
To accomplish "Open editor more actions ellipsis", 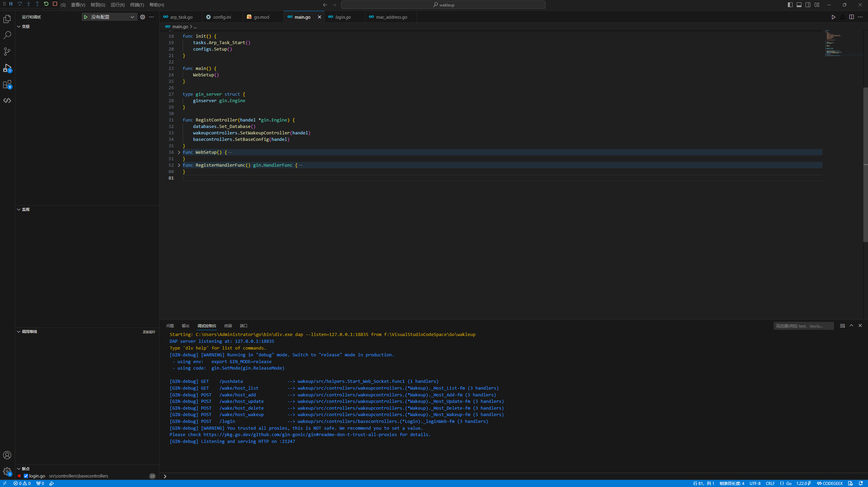I will pyautogui.click(x=860, y=17).
